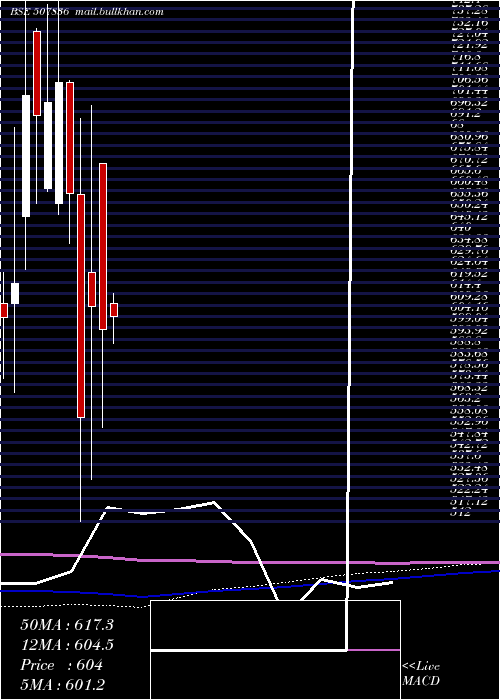500x700 pixels.
Task: Click the 517.12 price axis label
Action: [x=469, y=501]
